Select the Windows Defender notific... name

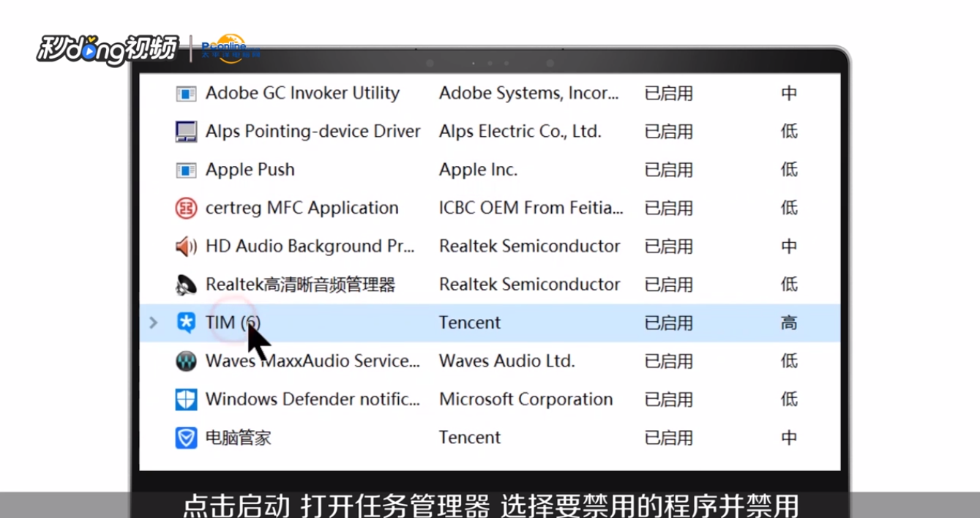(x=313, y=399)
